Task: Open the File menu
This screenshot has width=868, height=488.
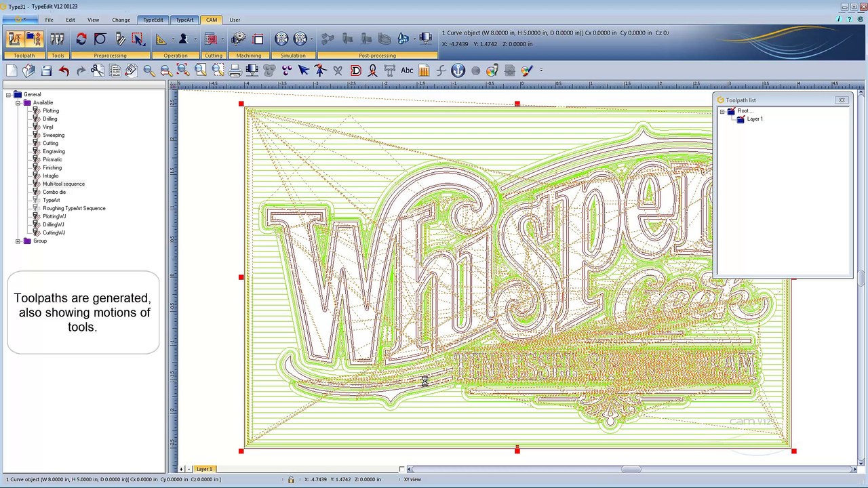Action: [50, 20]
